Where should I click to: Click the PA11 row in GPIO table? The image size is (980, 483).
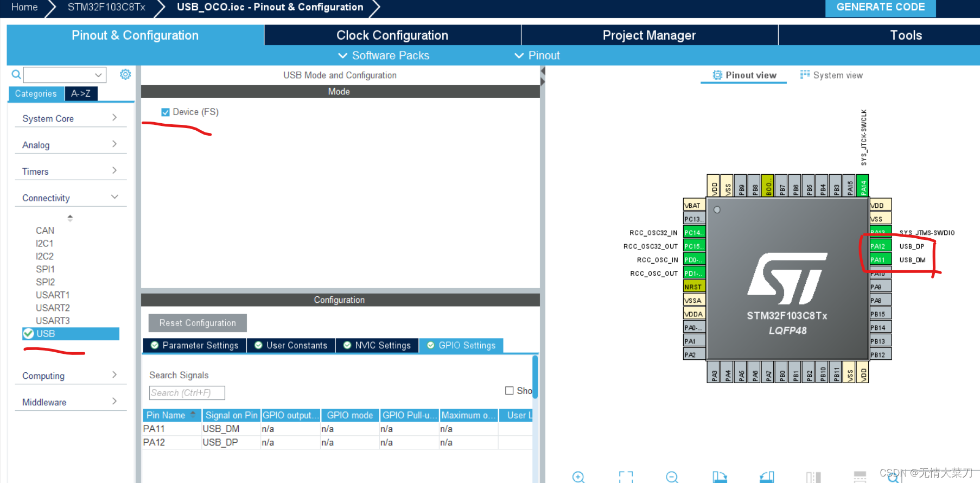(337, 429)
